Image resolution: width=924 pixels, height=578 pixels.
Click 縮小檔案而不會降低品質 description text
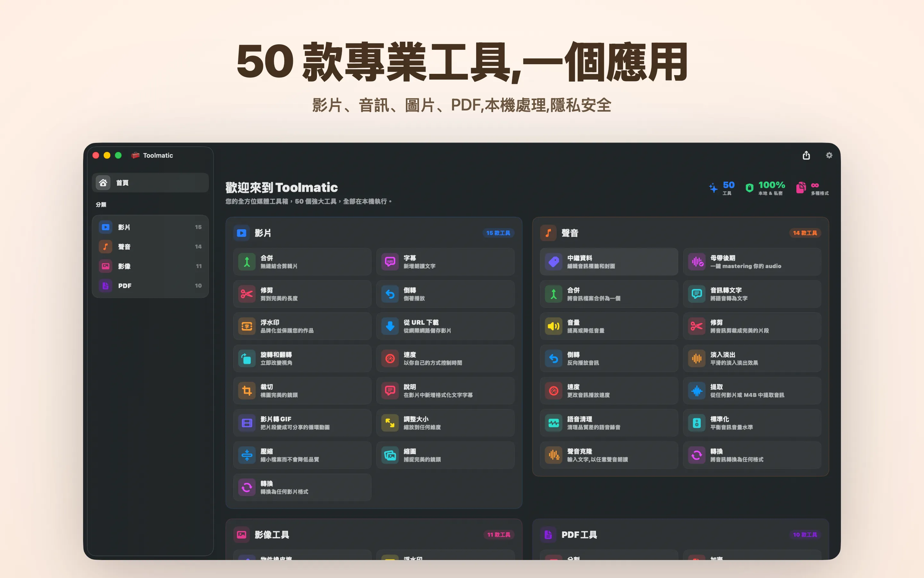click(290, 460)
